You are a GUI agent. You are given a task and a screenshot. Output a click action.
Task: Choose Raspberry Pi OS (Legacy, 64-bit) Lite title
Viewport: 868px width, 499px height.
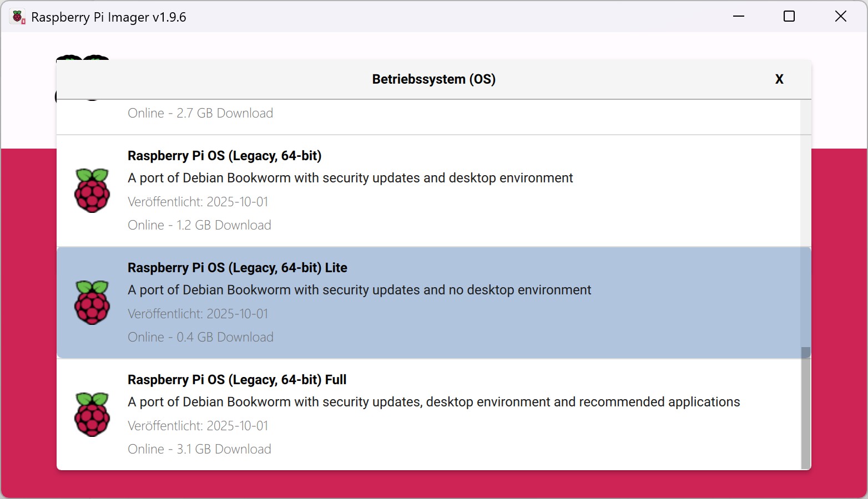click(x=237, y=268)
